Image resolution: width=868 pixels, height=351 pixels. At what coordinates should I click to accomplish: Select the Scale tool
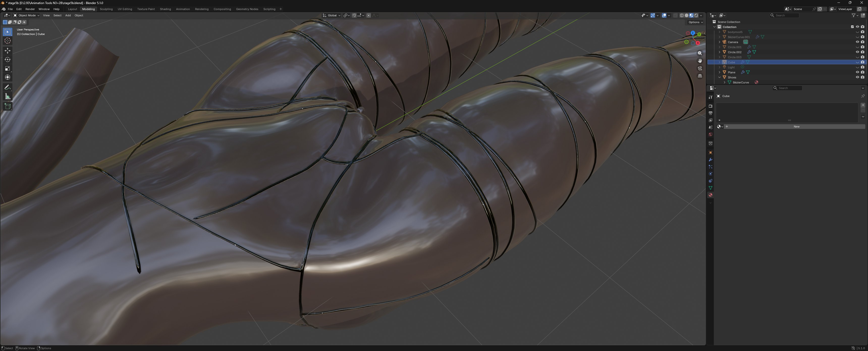[x=7, y=68]
